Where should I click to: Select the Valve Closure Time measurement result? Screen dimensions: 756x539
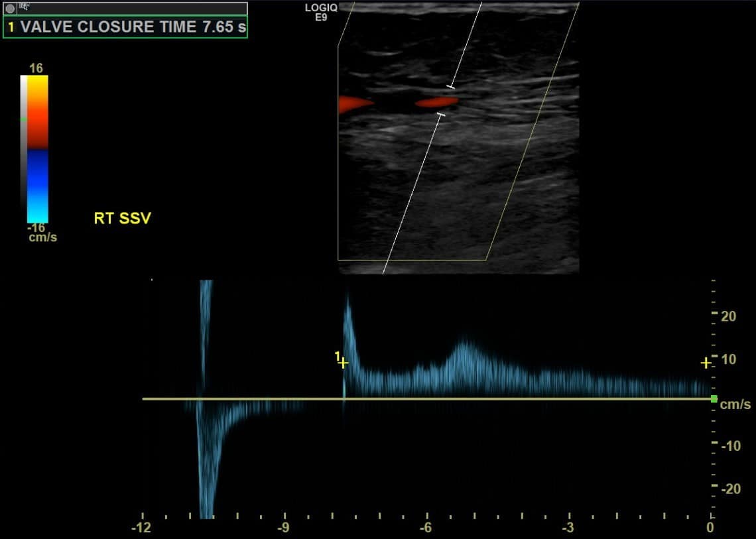[125, 27]
